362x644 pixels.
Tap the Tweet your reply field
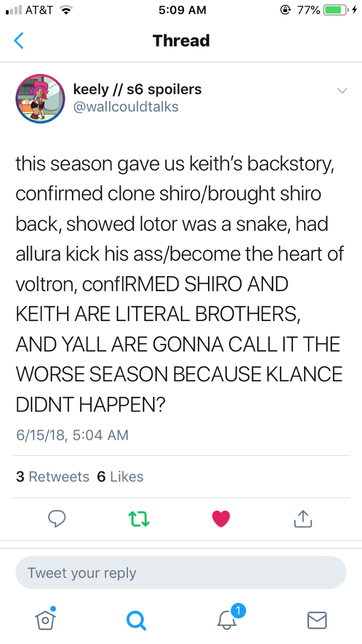[181, 573]
